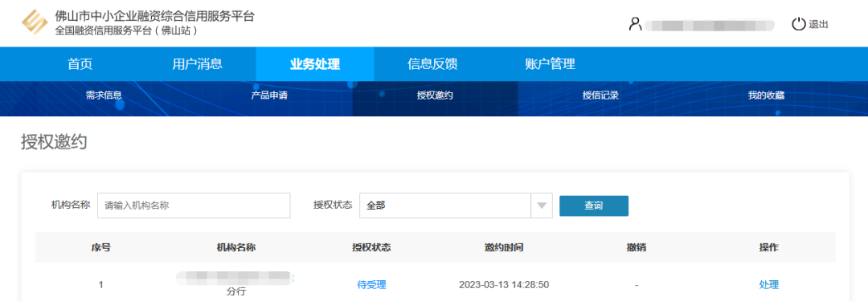Click 操作 column header

(769, 247)
